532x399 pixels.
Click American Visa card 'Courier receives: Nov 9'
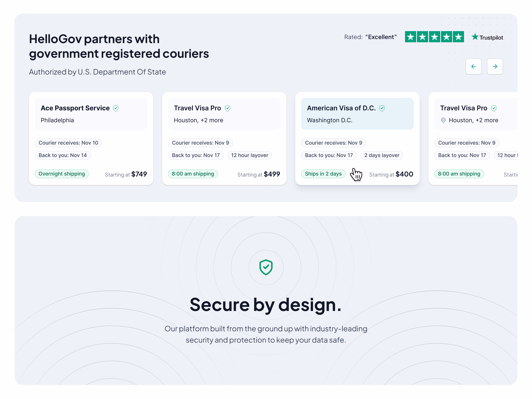(333, 143)
